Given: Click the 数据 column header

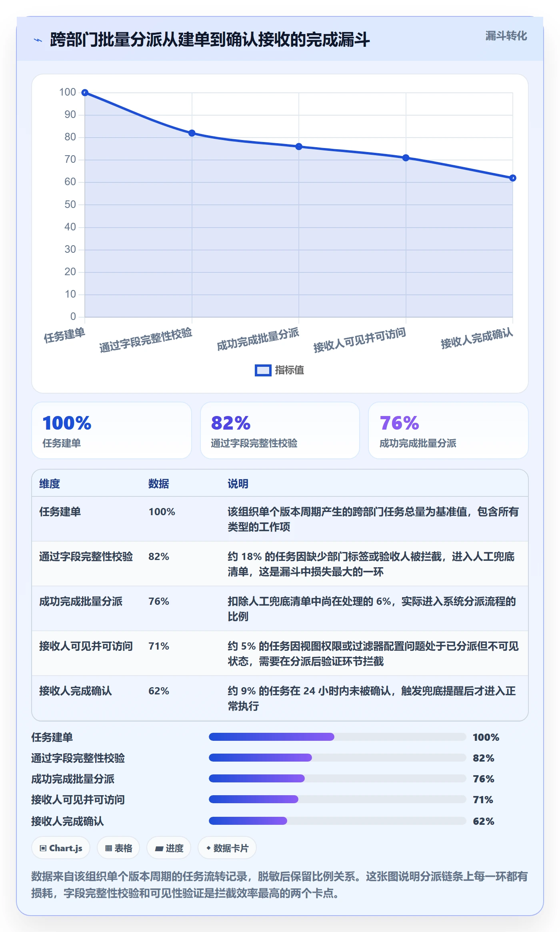Looking at the screenshot, I should point(159,484).
